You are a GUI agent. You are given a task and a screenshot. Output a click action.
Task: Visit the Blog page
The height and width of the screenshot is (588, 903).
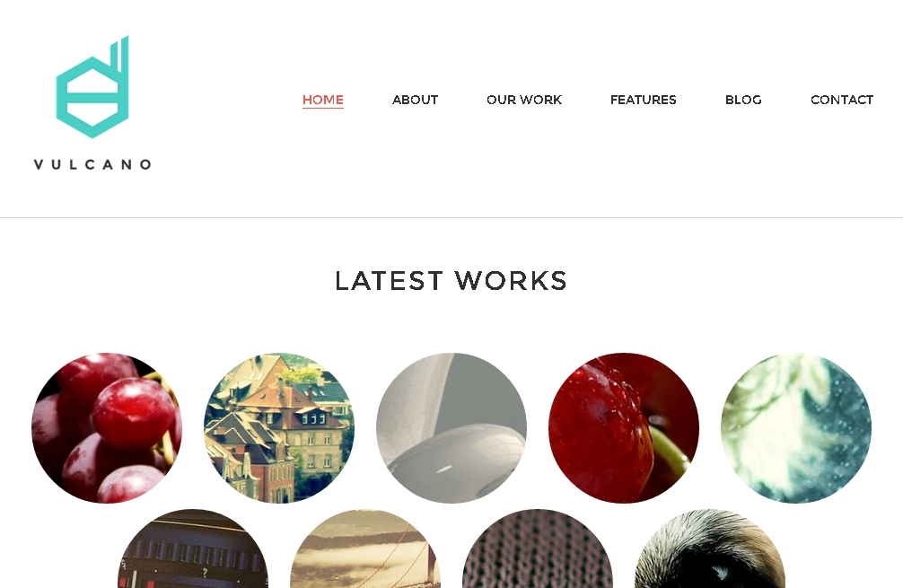[x=743, y=100]
